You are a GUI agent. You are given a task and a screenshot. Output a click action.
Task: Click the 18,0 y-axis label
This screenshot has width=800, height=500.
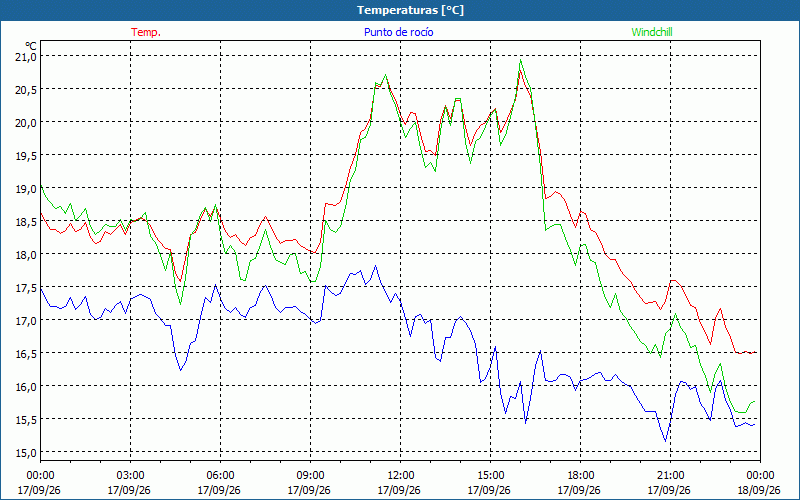[25, 255]
